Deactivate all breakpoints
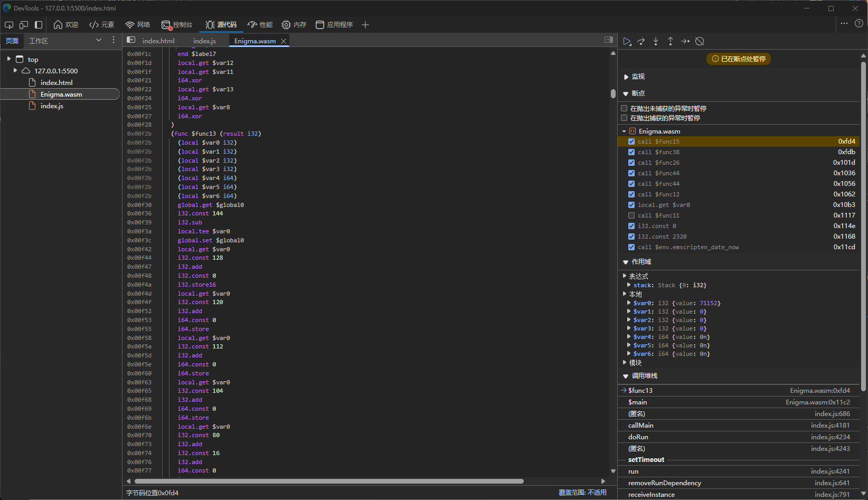Screen dimensions: 868x500 [x=700, y=41]
